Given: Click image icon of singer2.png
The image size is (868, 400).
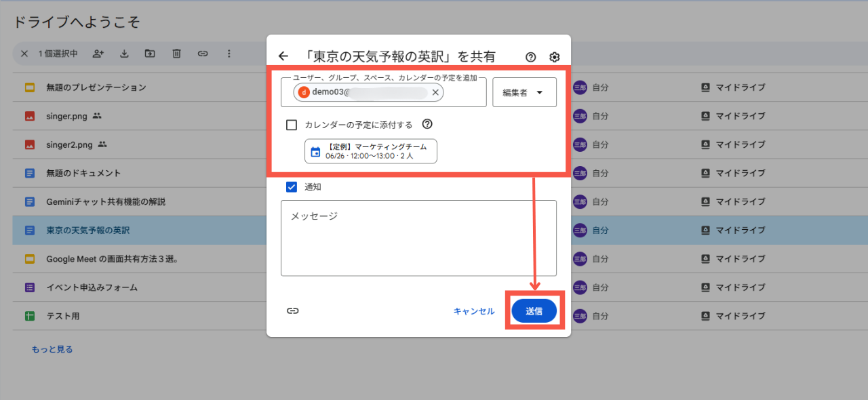Looking at the screenshot, I should coord(30,144).
